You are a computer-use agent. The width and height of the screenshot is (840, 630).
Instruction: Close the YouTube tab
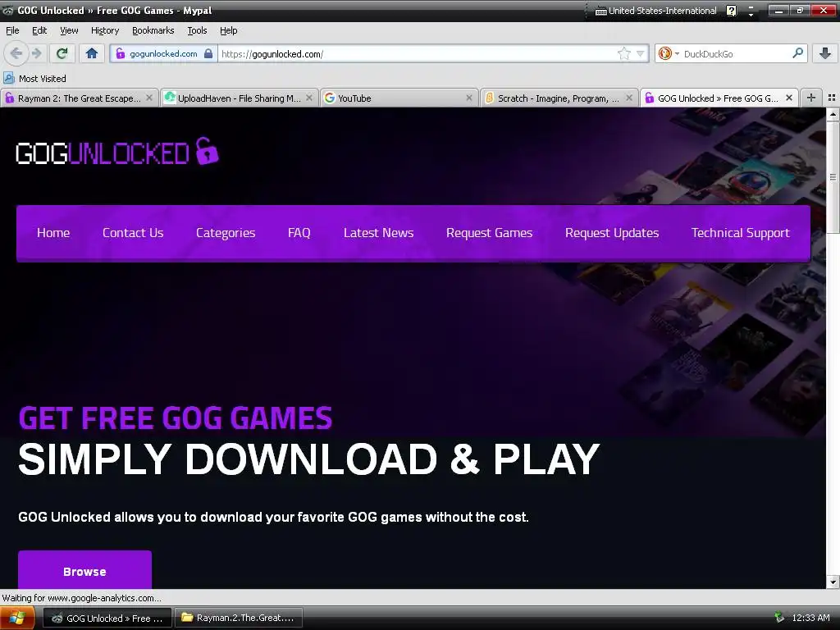coord(468,98)
